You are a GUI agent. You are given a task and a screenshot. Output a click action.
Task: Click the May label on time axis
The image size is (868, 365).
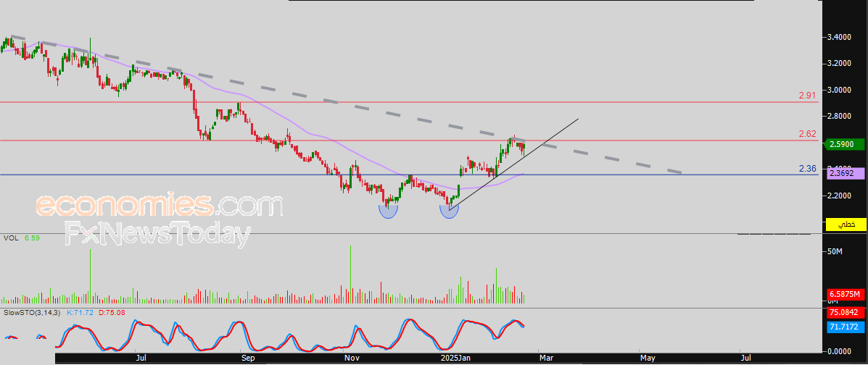click(648, 358)
